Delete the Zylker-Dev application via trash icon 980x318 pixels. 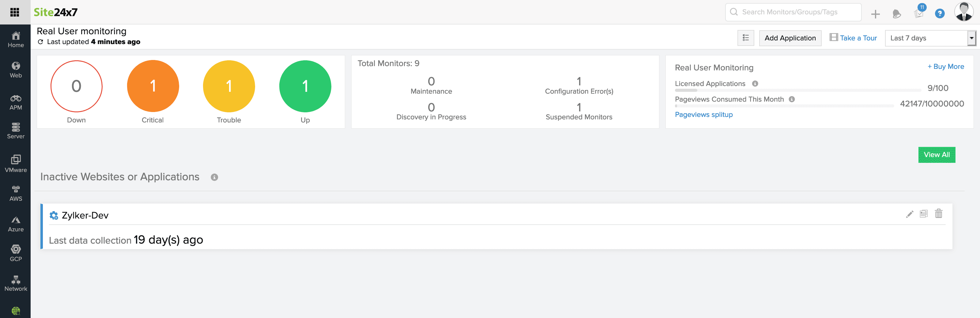coord(939,214)
